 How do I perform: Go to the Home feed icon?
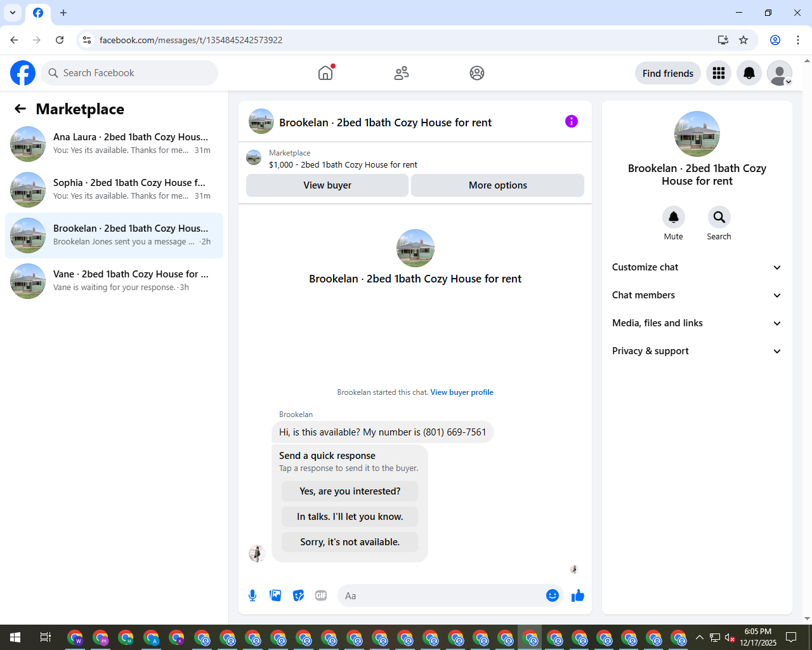[325, 73]
